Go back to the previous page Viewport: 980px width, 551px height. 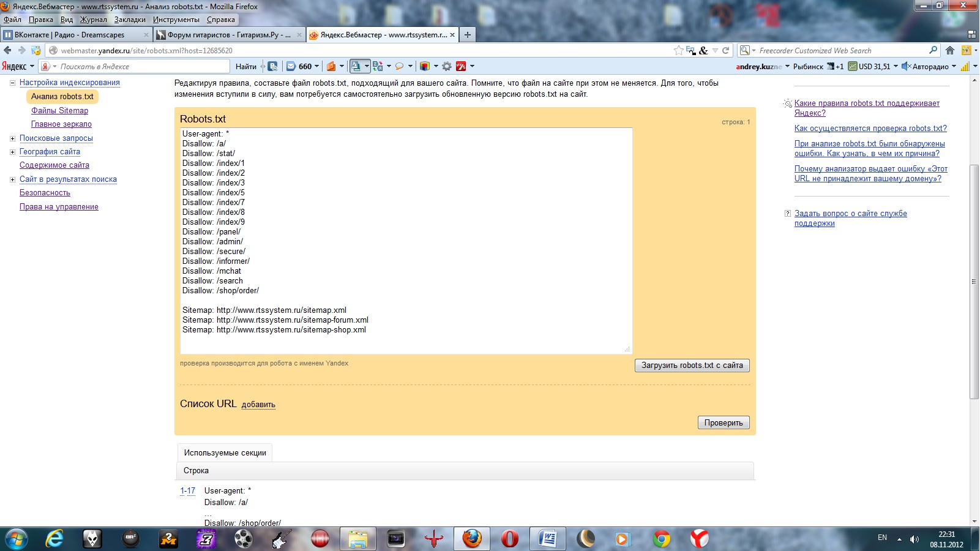tap(7, 50)
